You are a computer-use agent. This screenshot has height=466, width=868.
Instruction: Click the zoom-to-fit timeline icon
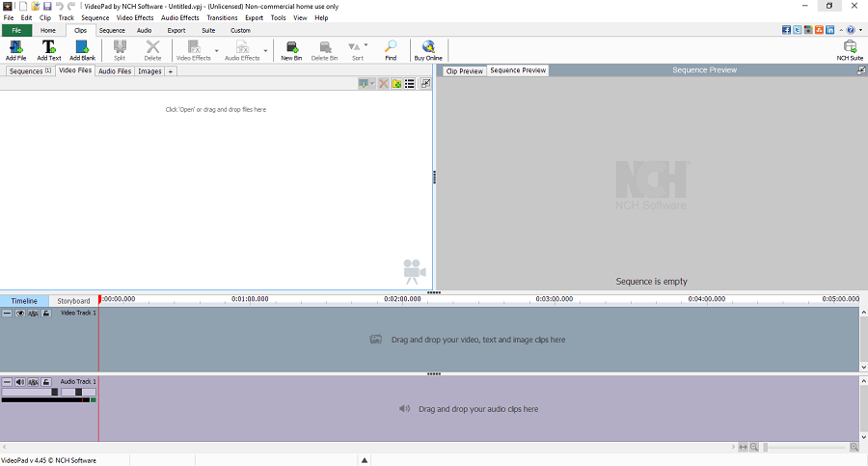(x=743, y=447)
